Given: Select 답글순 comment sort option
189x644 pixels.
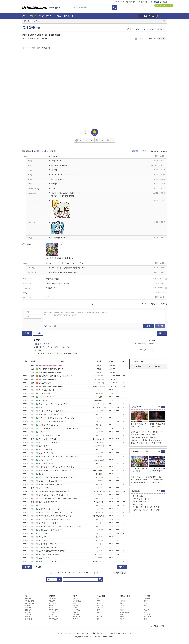Looking at the screenshot, I should point(53,151).
